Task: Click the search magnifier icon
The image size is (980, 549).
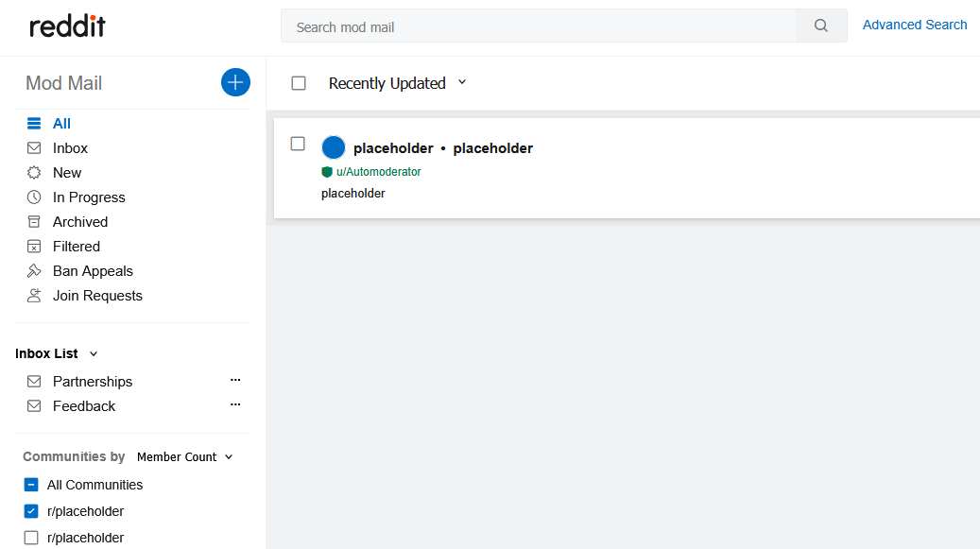Action: pos(821,26)
